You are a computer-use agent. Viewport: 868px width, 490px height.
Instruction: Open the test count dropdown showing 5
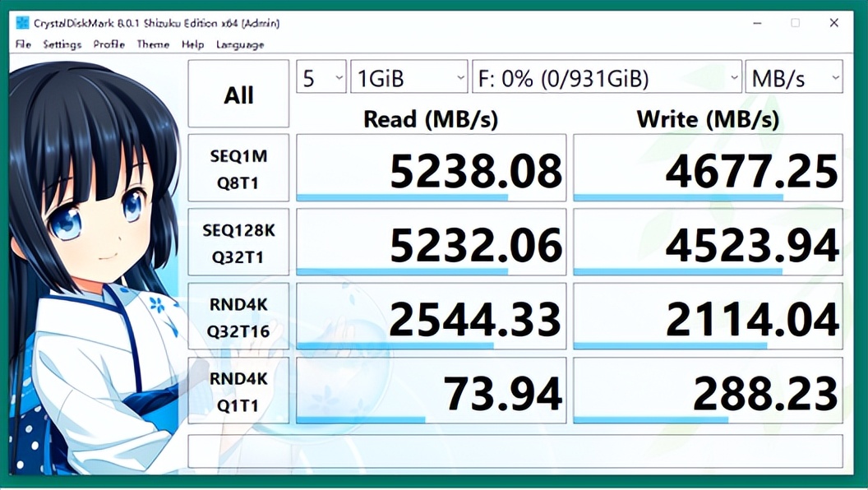[320, 76]
